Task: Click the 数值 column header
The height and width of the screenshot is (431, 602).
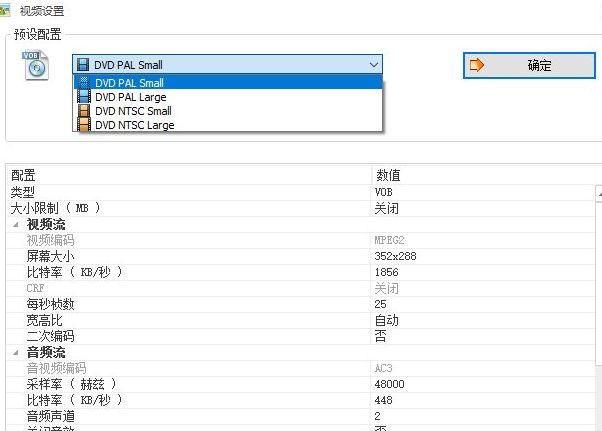Action: point(388,175)
